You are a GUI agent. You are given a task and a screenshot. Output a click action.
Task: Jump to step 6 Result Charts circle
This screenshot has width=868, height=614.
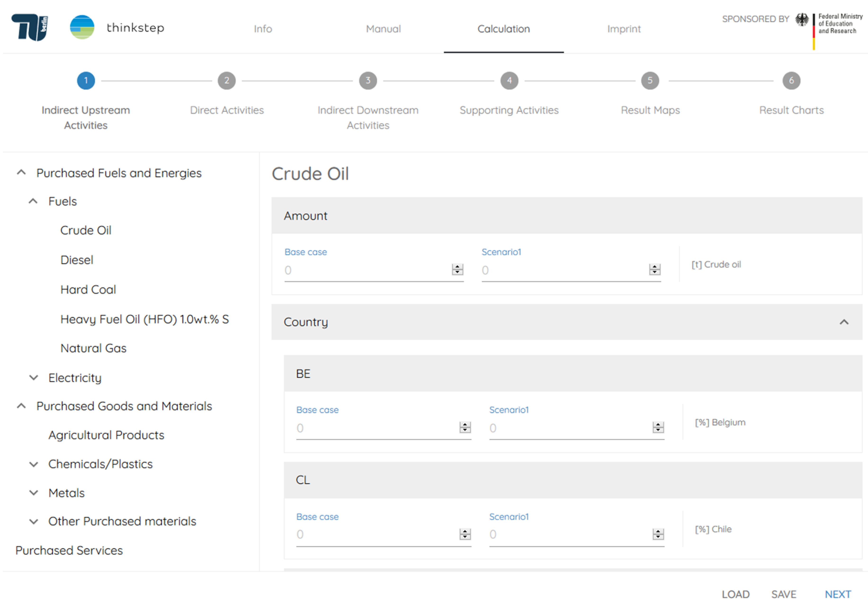point(791,81)
